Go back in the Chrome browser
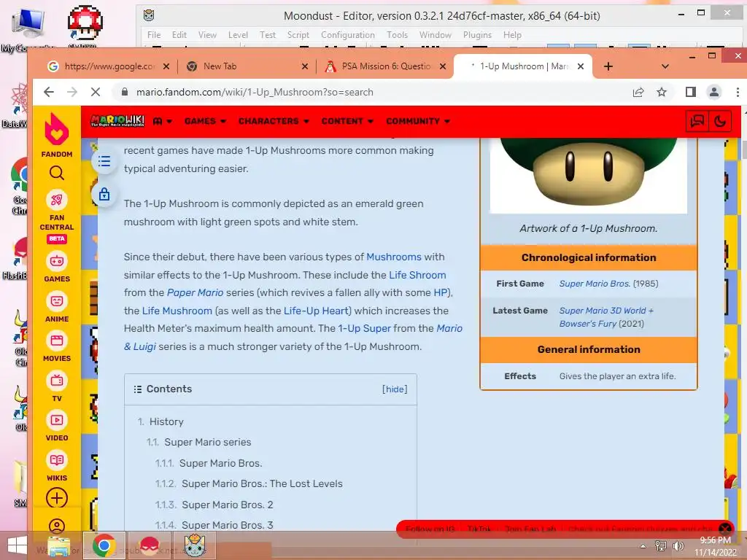The height and width of the screenshot is (560, 747). [x=49, y=92]
